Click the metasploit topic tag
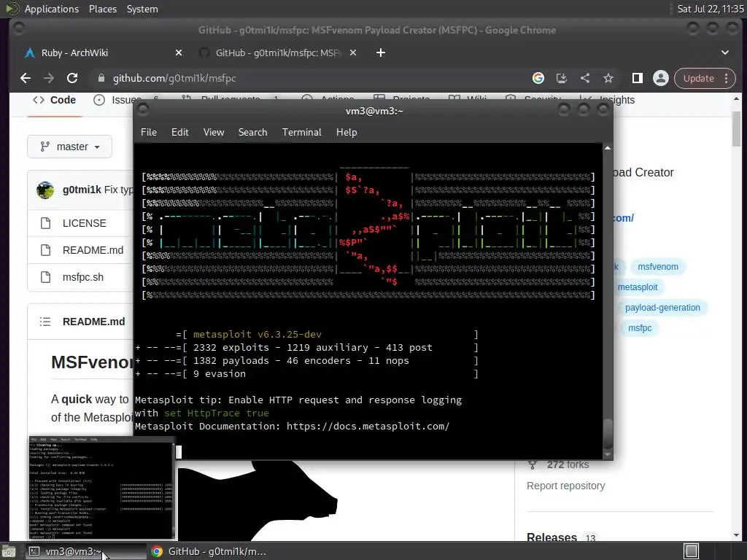Screen dimensions: 747x560 (x=638, y=287)
